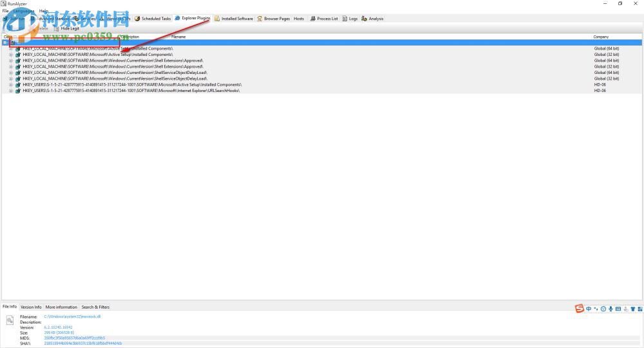Viewport: 644px width, 348px height.
Task: Click the Analysis icon
Action: 364,19
